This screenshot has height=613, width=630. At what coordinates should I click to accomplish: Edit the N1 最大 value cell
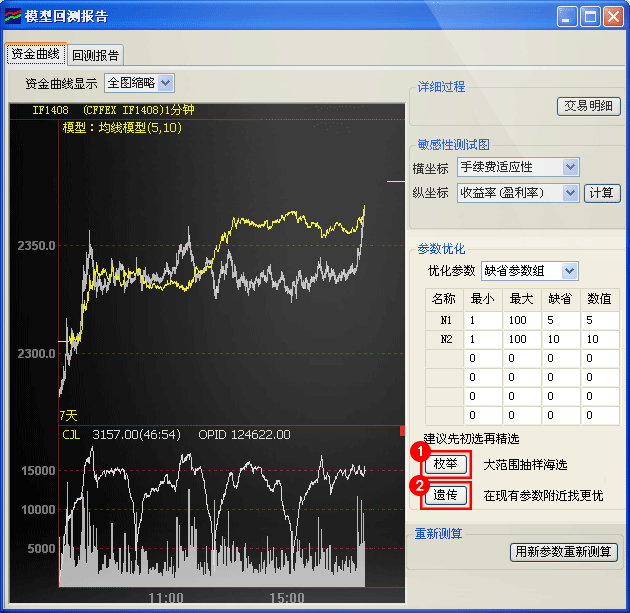coord(521,320)
